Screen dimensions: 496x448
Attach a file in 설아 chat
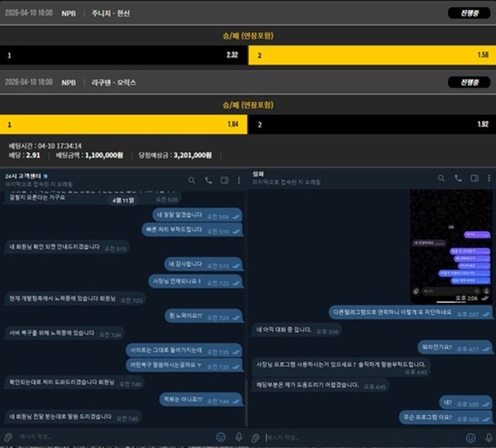click(255, 438)
